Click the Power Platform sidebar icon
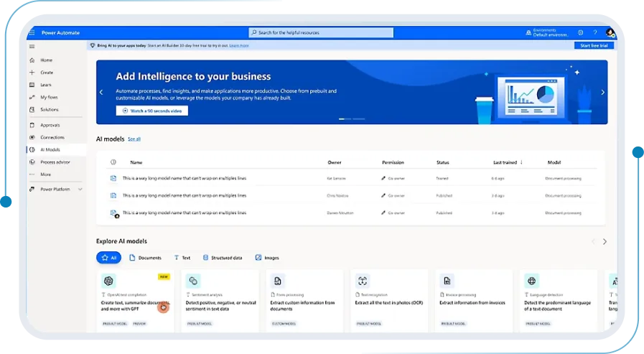The height and width of the screenshot is (354, 644). [32, 190]
